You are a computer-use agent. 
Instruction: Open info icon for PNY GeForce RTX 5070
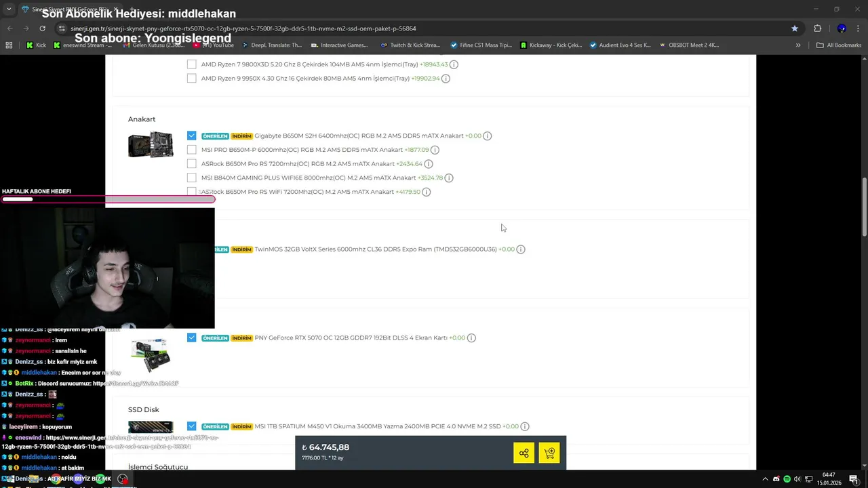(x=471, y=338)
